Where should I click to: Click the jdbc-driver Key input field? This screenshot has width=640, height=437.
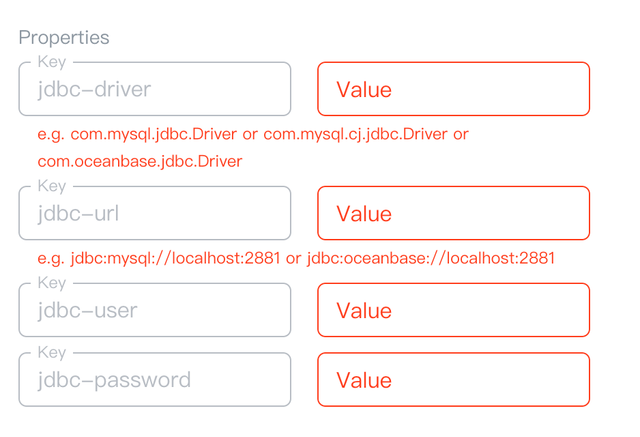[x=154, y=90]
